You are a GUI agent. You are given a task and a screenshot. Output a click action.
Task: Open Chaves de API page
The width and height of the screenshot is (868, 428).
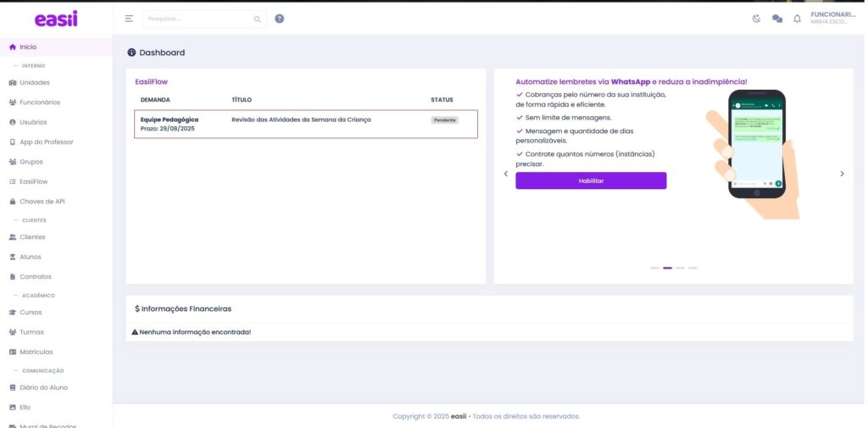click(x=42, y=202)
